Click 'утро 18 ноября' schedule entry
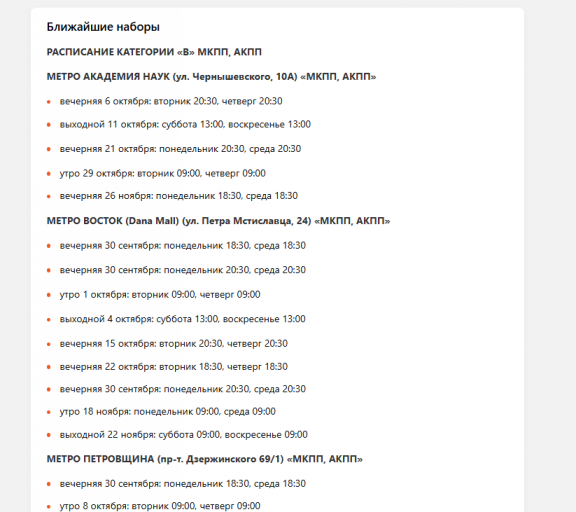576x512 pixels. tap(168, 412)
